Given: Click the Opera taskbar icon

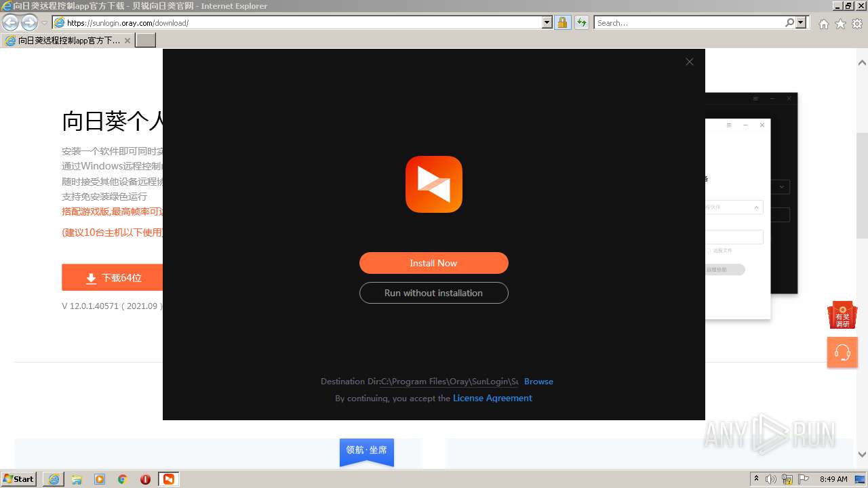Looking at the screenshot, I should (x=145, y=479).
